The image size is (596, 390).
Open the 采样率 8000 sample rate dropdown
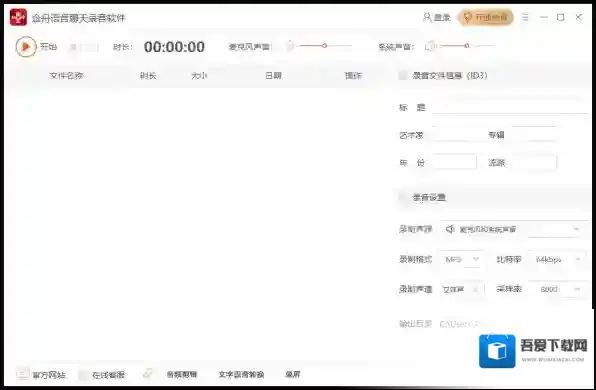click(x=558, y=289)
